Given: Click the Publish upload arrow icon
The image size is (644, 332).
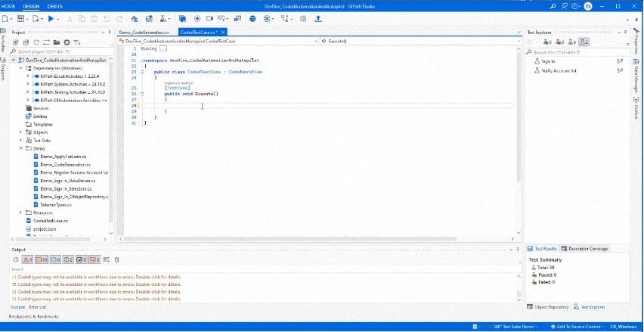Looking at the screenshot, I should pyautogui.click(x=318, y=18).
